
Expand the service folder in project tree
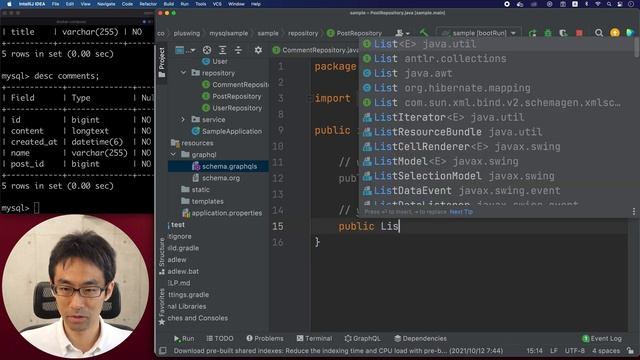pyautogui.click(x=183, y=119)
